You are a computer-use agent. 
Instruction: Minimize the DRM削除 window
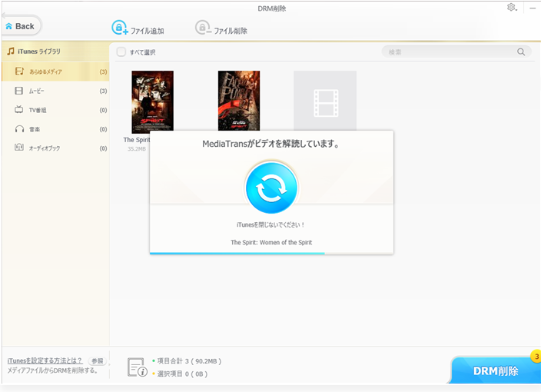click(533, 8)
